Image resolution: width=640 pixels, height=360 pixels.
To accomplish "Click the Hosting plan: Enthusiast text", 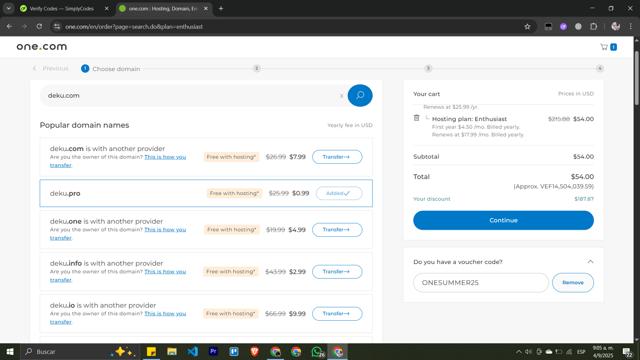I will 469,119.
